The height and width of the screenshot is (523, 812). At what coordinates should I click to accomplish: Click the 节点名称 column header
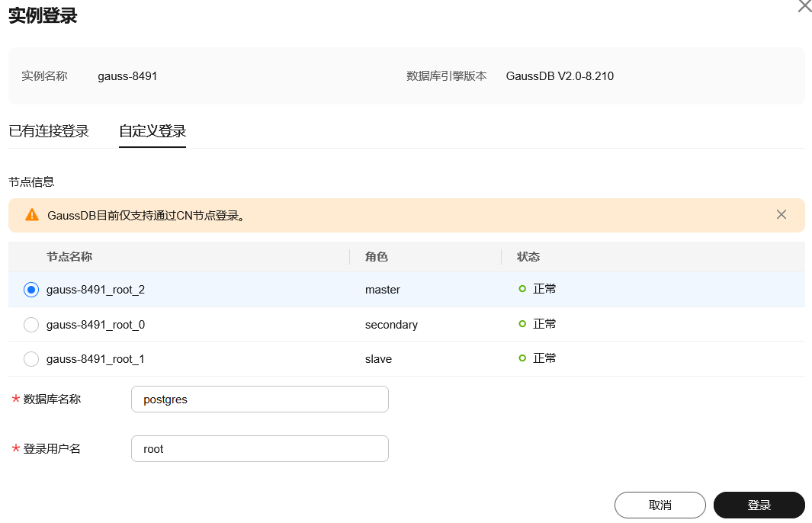(69, 257)
